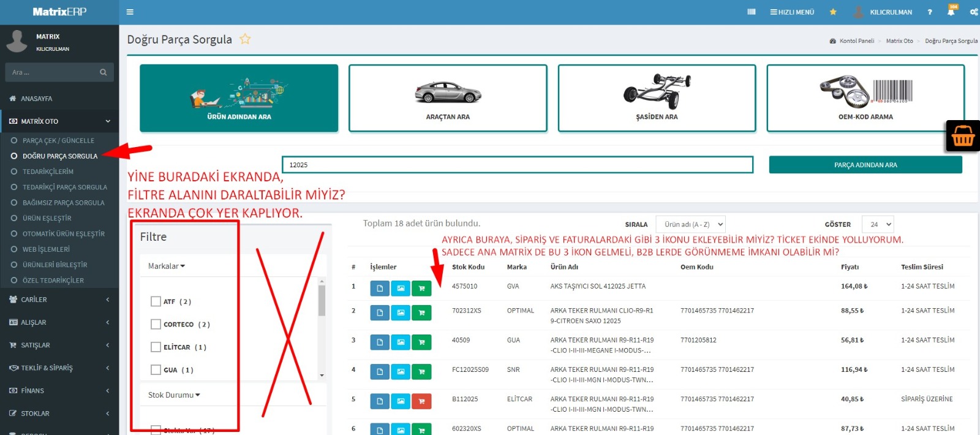Collapse the Markalar filter section
Screen dimensions: 980x435
click(167, 266)
